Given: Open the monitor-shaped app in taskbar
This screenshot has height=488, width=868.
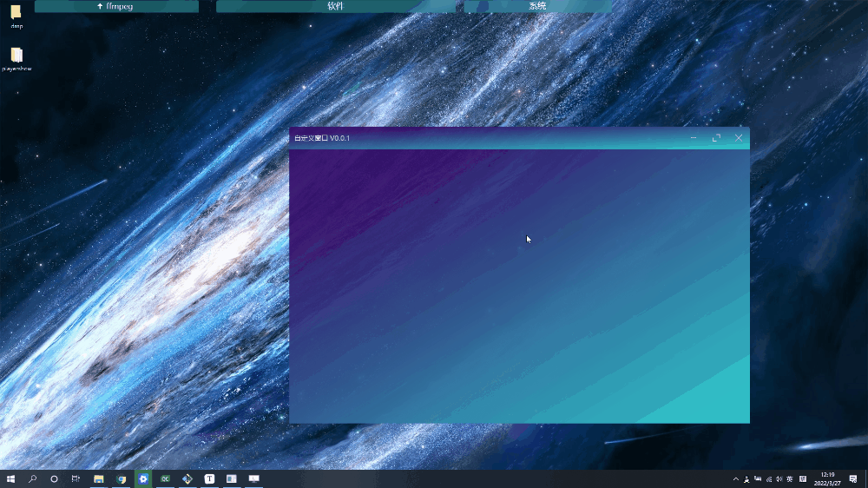Looking at the screenshot, I should tap(253, 478).
